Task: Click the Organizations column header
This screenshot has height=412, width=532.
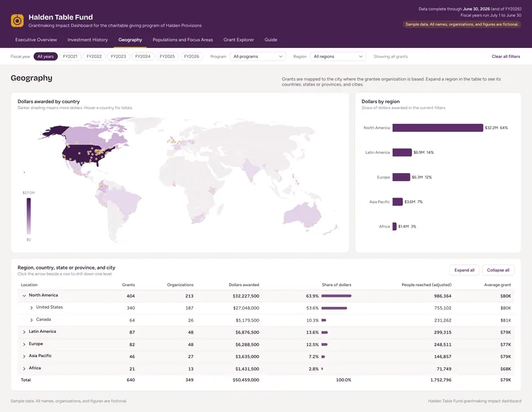Action: pyautogui.click(x=180, y=285)
